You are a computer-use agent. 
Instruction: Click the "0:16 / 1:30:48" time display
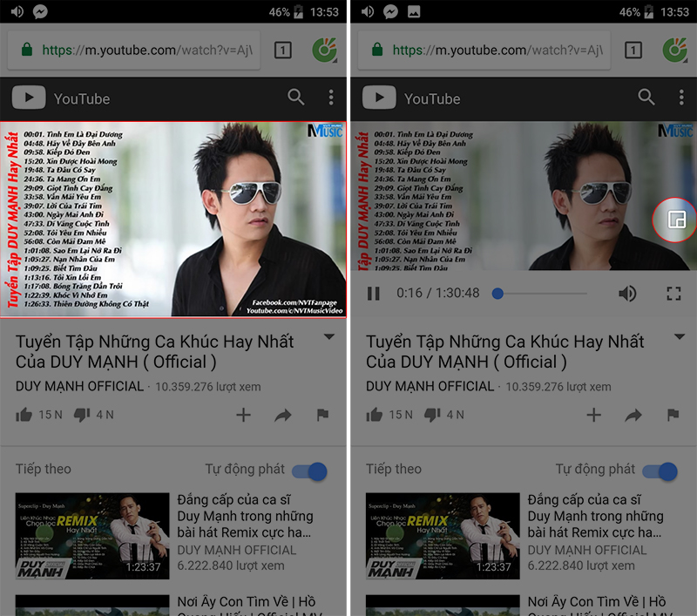pos(438,293)
